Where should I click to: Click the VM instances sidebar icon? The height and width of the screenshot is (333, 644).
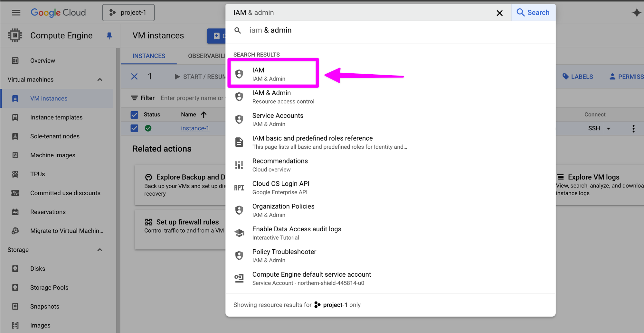(15, 98)
